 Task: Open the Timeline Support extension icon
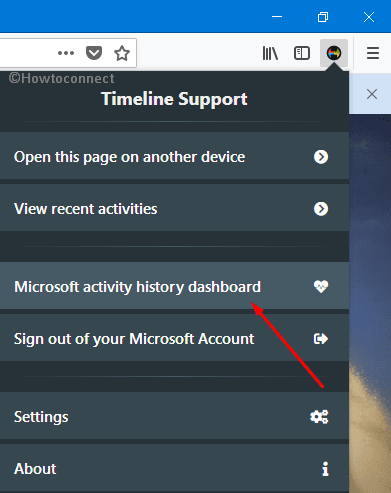pos(334,53)
